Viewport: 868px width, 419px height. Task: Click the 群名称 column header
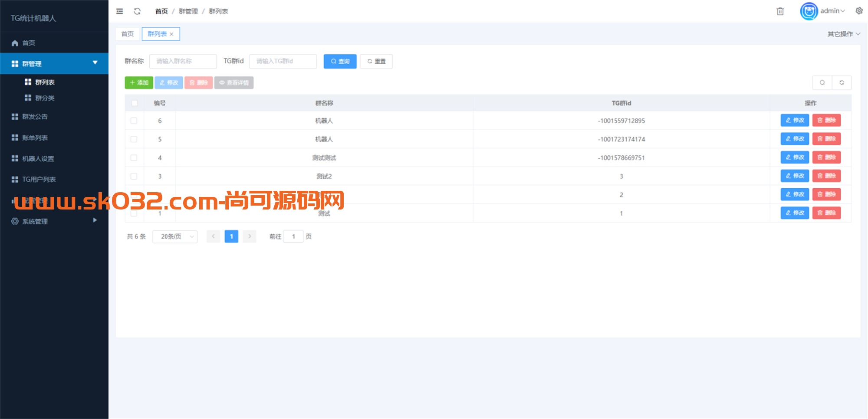324,103
